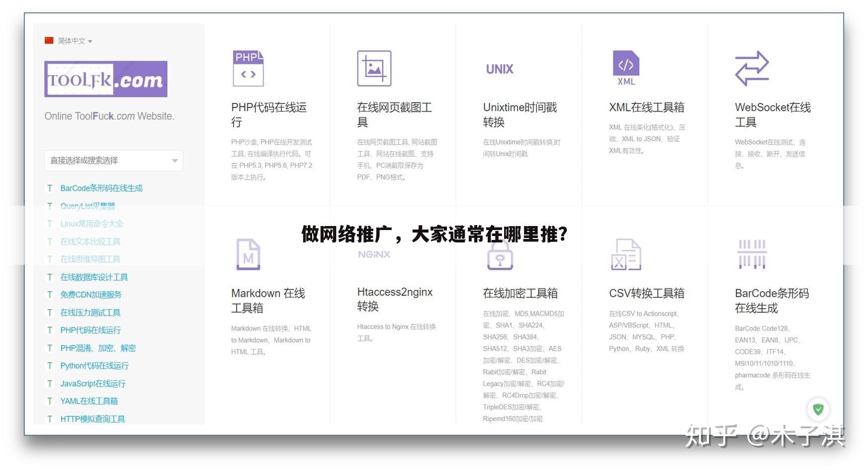Open the NGINX Htaccess2nginx转换 tool
868x471 pixels.
tap(374, 254)
